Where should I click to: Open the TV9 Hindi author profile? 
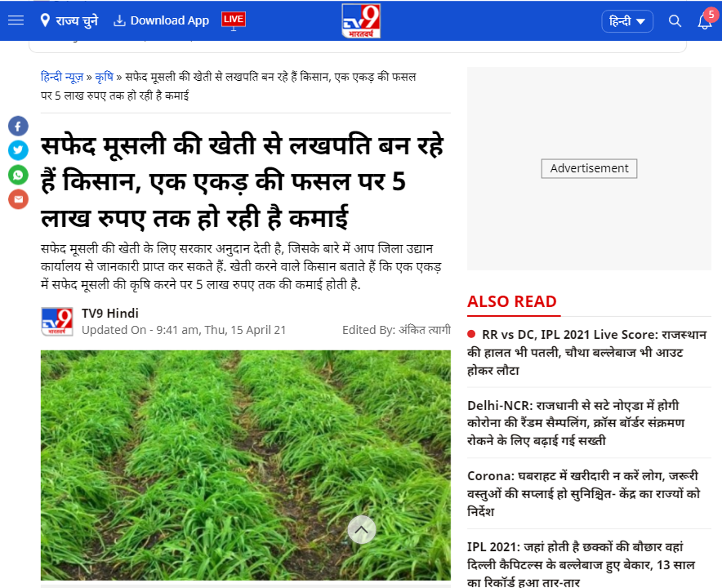click(109, 313)
